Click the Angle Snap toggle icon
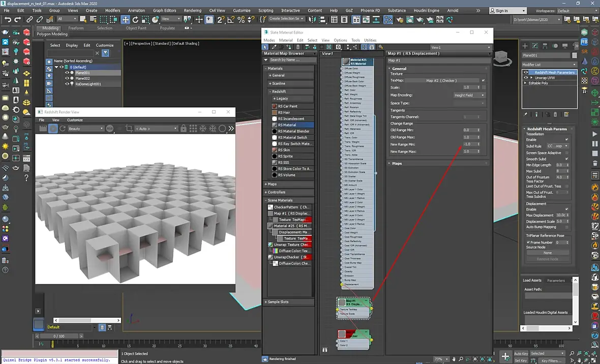600x364 pixels. click(x=231, y=19)
